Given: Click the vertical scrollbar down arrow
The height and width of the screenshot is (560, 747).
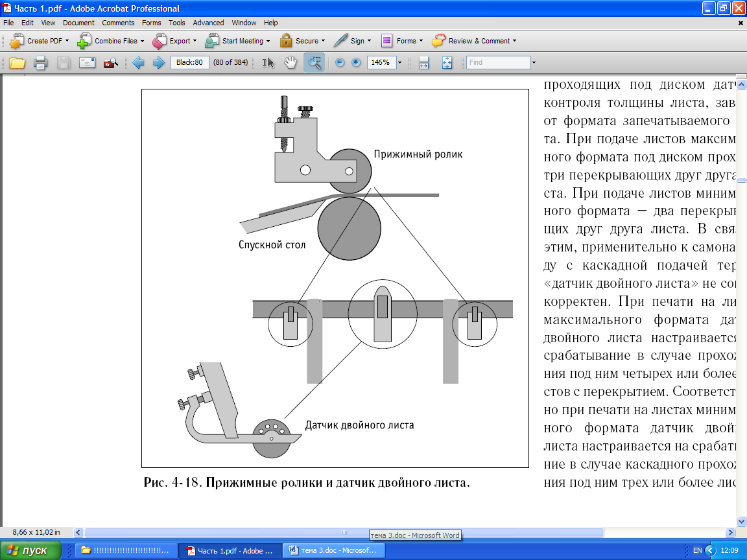Looking at the screenshot, I should [741, 521].
